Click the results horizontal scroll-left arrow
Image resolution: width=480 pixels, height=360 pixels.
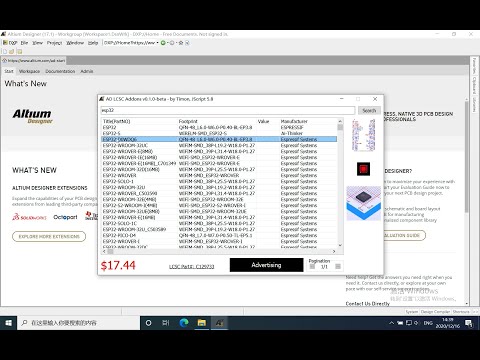click(x=104, y=251)
